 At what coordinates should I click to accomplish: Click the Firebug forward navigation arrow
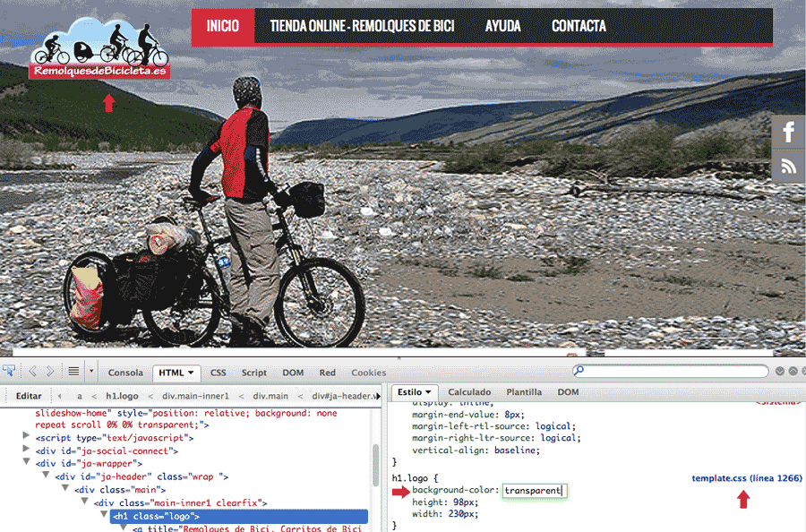(x=50, y=371)
